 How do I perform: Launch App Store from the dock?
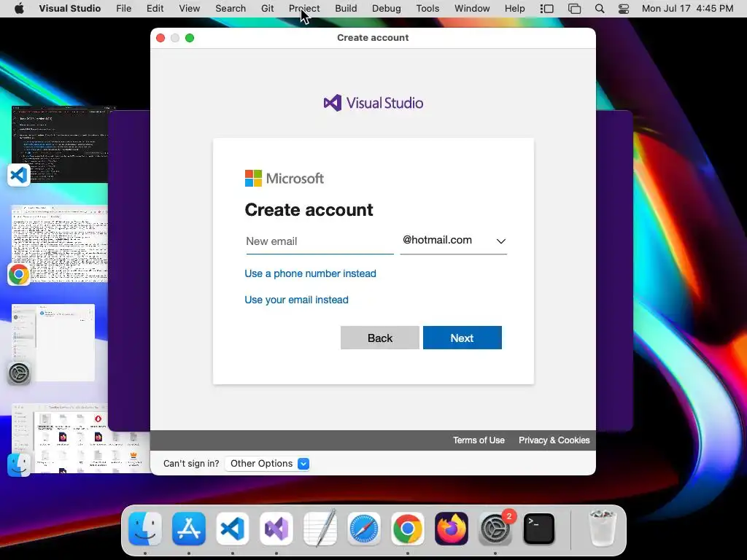coord(189,529)
